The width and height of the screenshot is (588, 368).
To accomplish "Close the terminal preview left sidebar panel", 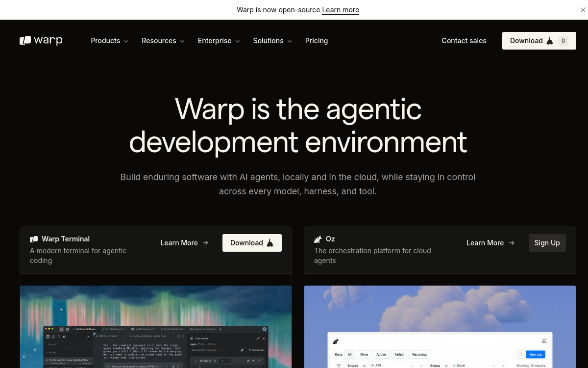I will click(x=88, y=337).
